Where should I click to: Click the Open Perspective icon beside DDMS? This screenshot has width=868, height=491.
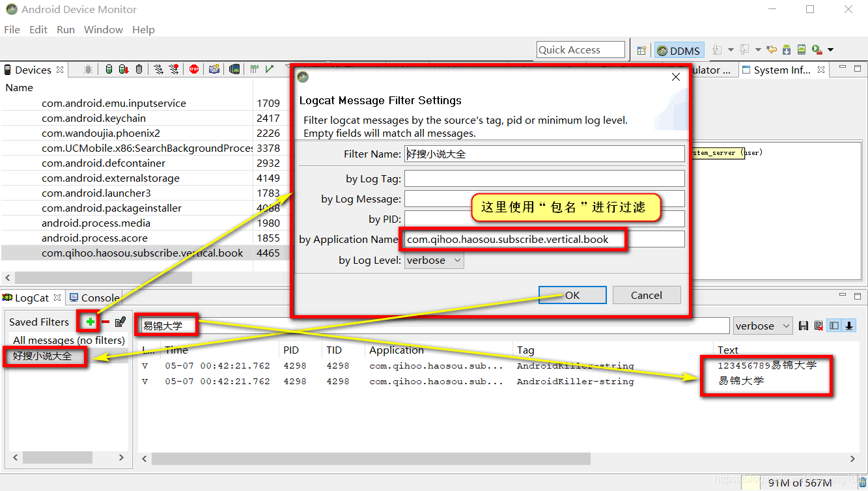[642, 50]
